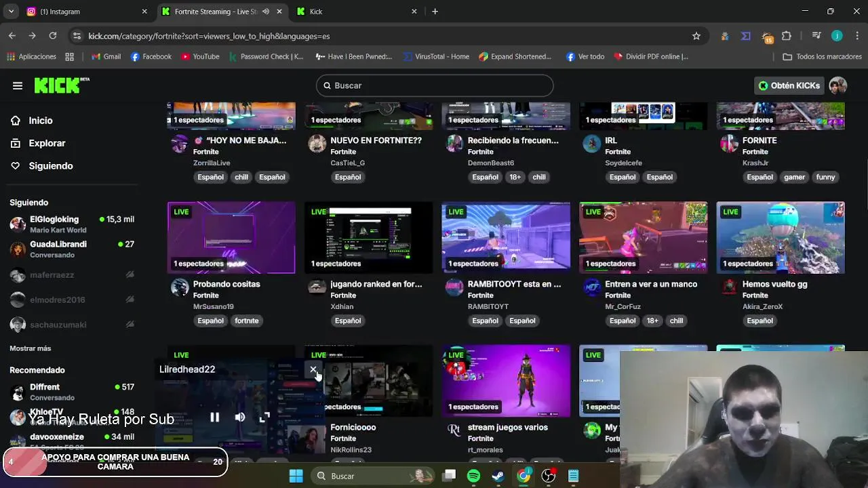This screenshot has height=488, width=868.
Task: Open Siguiendo in the sidebar
Action: tap(50, 166)
